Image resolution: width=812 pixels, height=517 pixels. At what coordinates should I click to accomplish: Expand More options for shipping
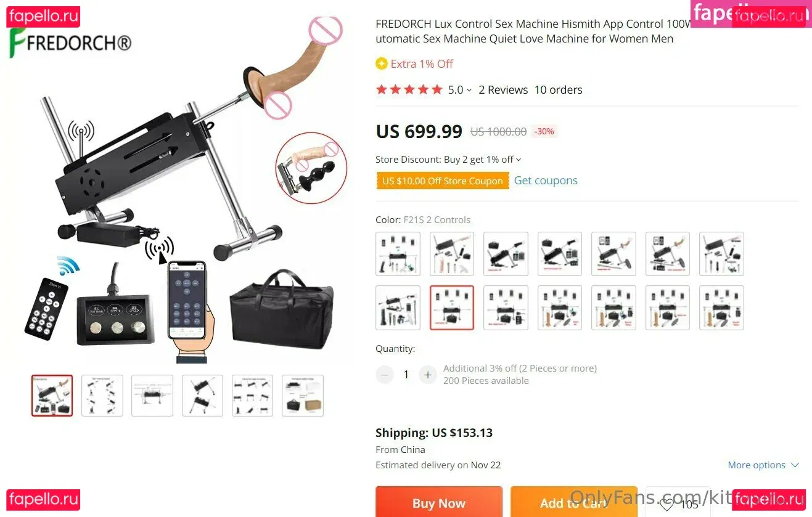click(763, 465)
